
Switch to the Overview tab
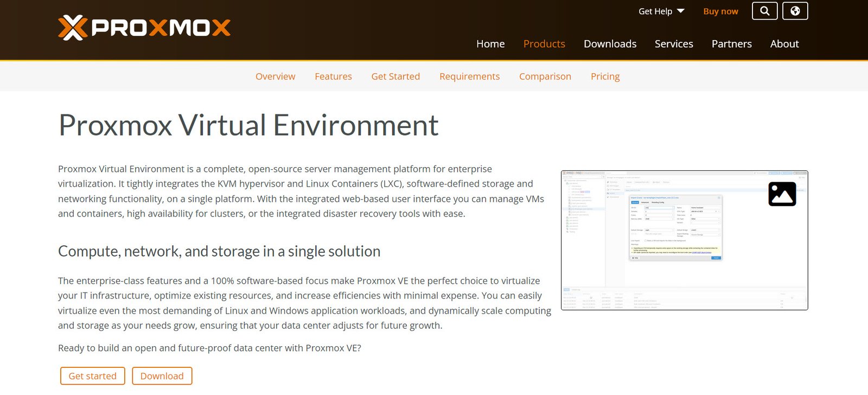click(x=276, y=77)
